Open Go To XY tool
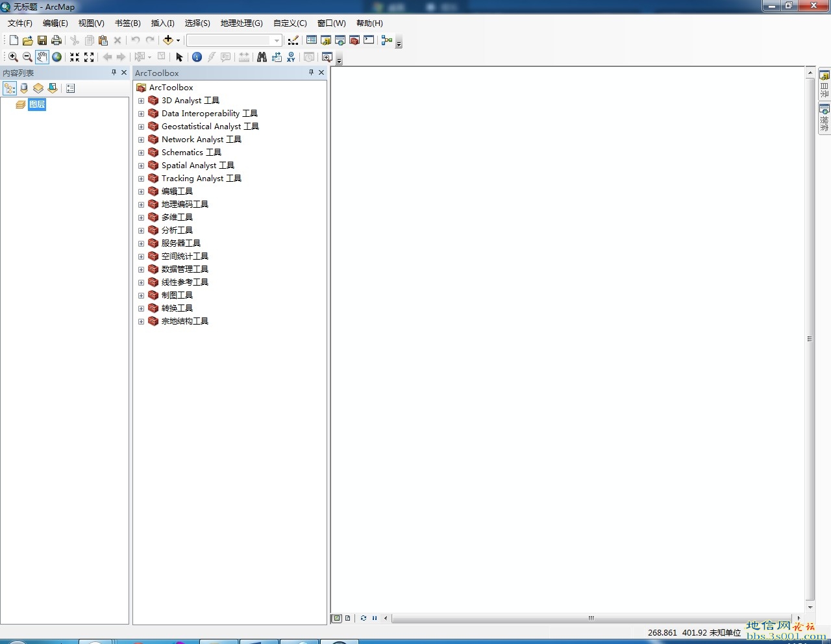 coord(291,57)
